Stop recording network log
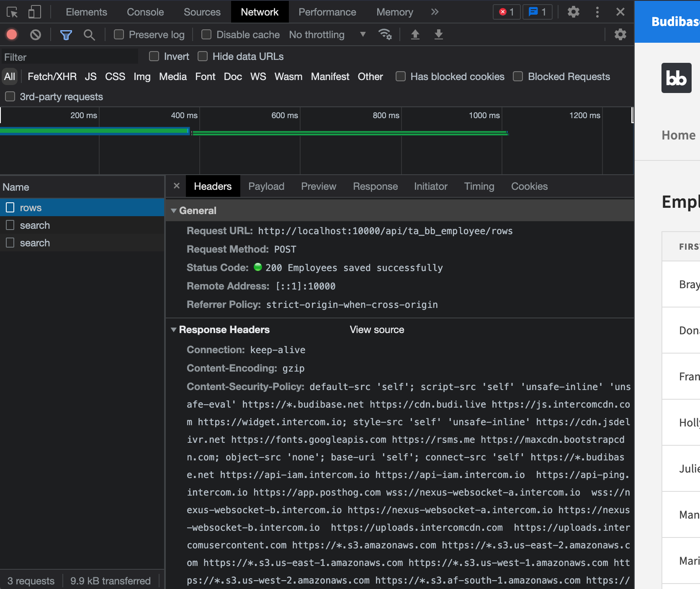This screenshot has height=589, width=700. [11, 34]
